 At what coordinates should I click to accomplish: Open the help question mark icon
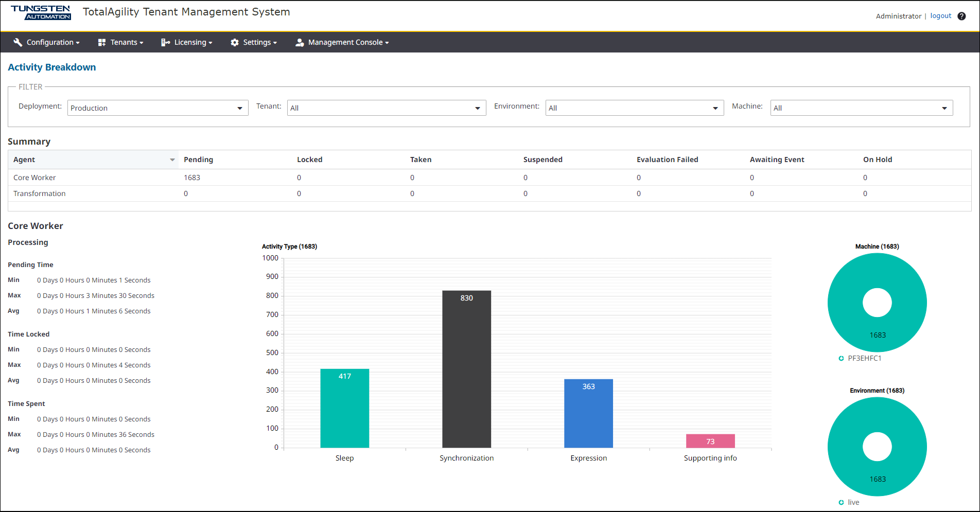tap(961, 16)
